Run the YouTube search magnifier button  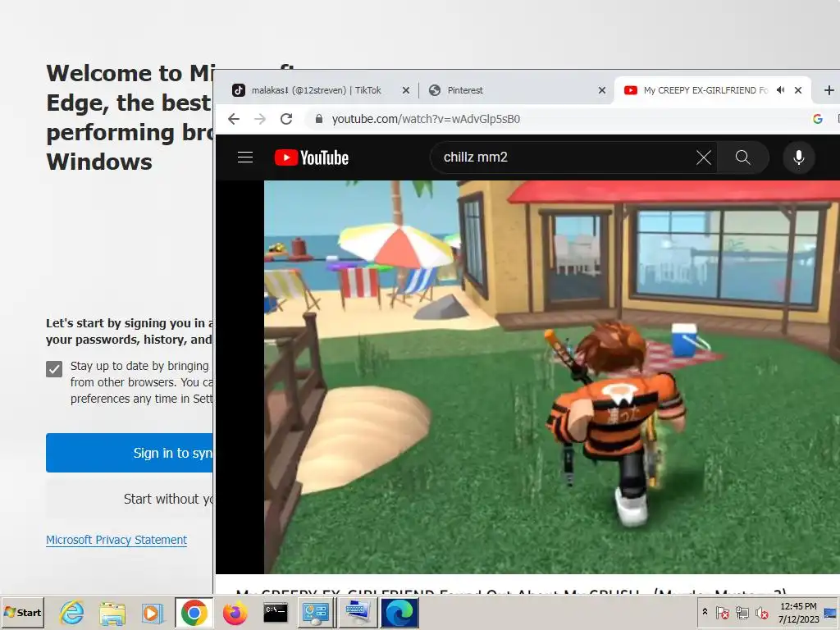[742, 157]
